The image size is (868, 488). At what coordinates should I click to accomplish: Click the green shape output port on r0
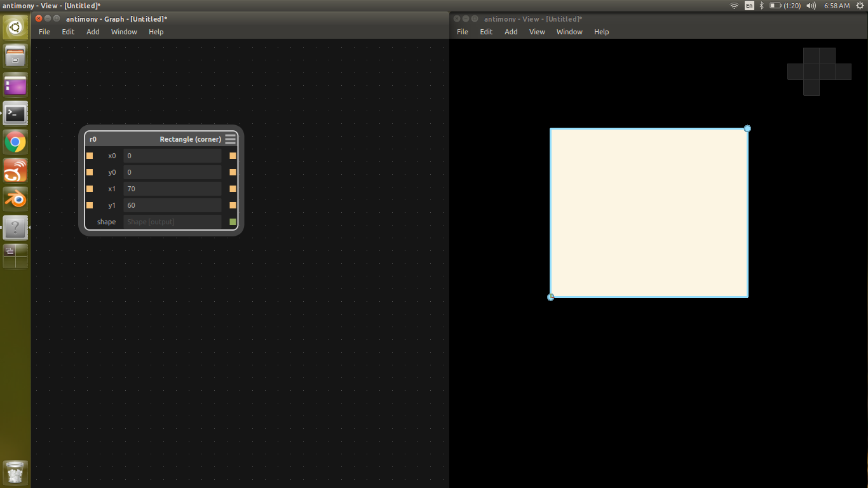pyautogui.click(x=232, y=221)
